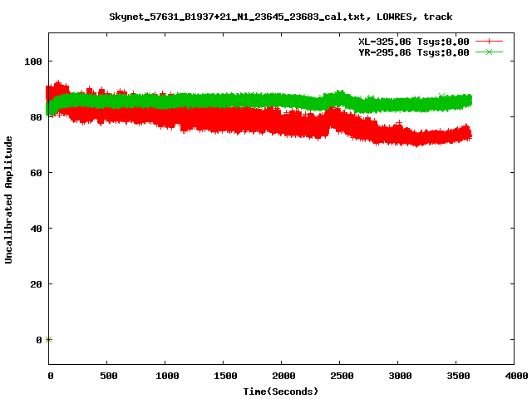The image size is (532, 399).
Task: Click the y-axis tick label 40
Action: tap(36, 229)
